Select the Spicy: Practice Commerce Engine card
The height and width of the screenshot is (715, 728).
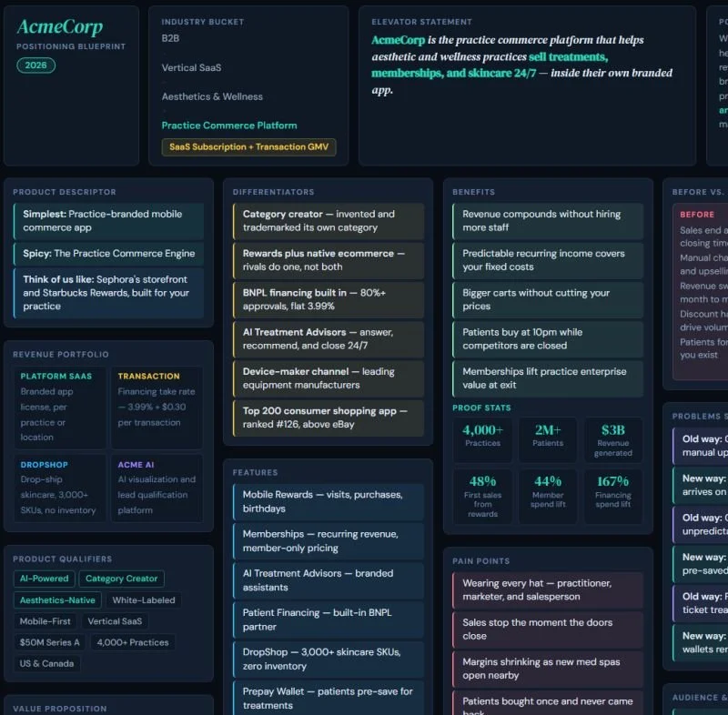click(x=108, y=253)
